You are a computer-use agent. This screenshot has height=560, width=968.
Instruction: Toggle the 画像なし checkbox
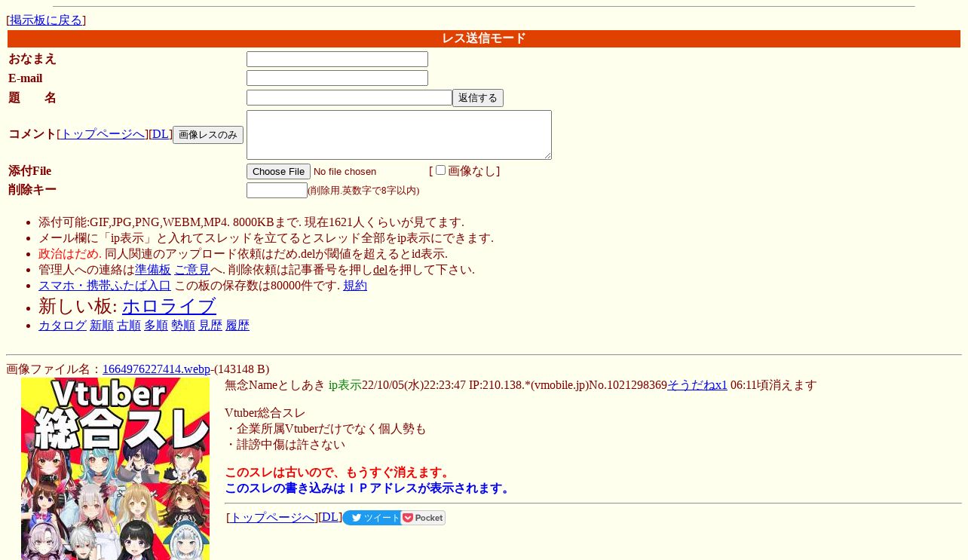pyautogui.click(x=440, y=170)
